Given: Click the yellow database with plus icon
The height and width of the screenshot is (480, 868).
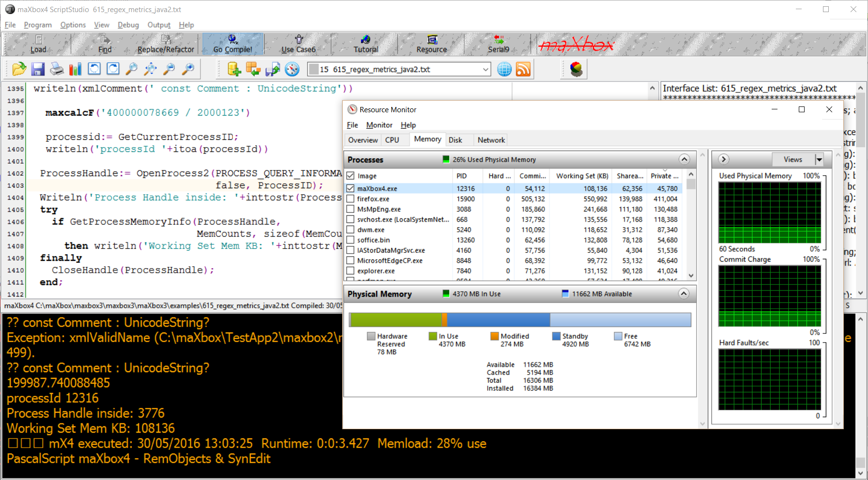Looking at the screenshot, I should point(234,69).
